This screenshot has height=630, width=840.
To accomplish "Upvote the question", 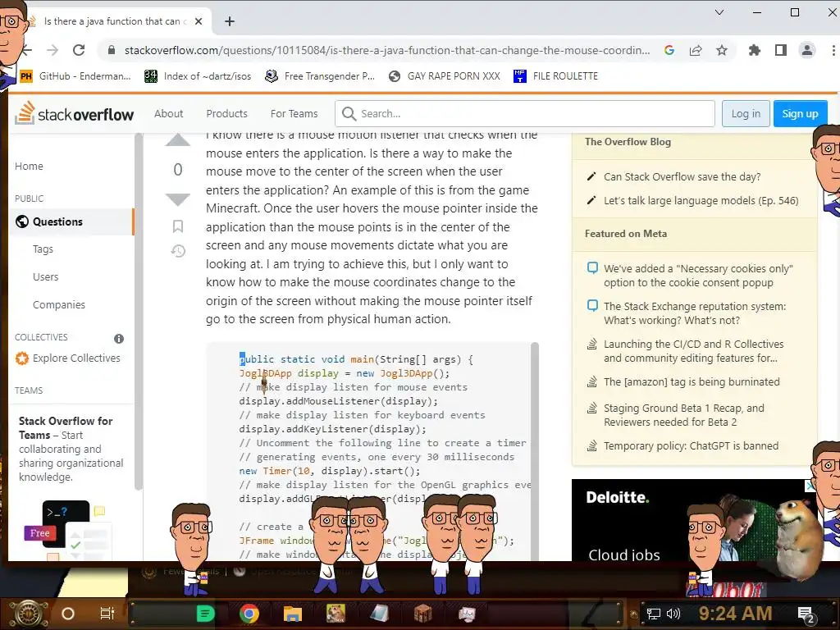I will pos(177,140).
